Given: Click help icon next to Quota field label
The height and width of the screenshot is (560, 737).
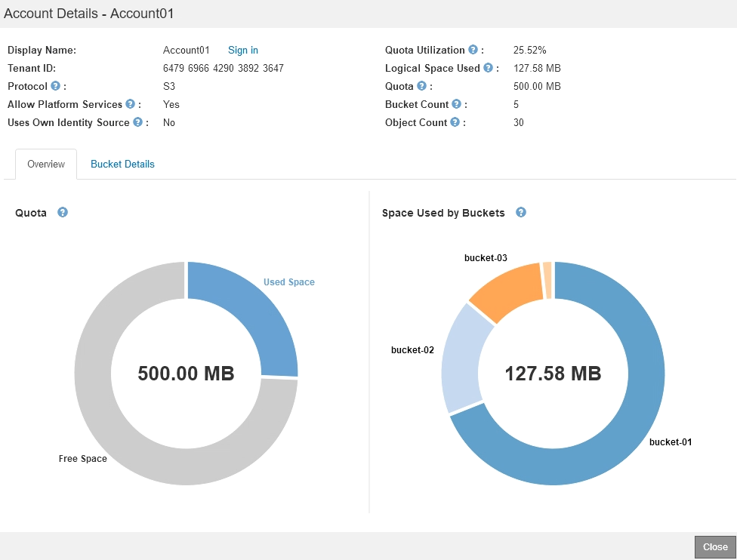Looking at the screenshot, I should [421, 86].
